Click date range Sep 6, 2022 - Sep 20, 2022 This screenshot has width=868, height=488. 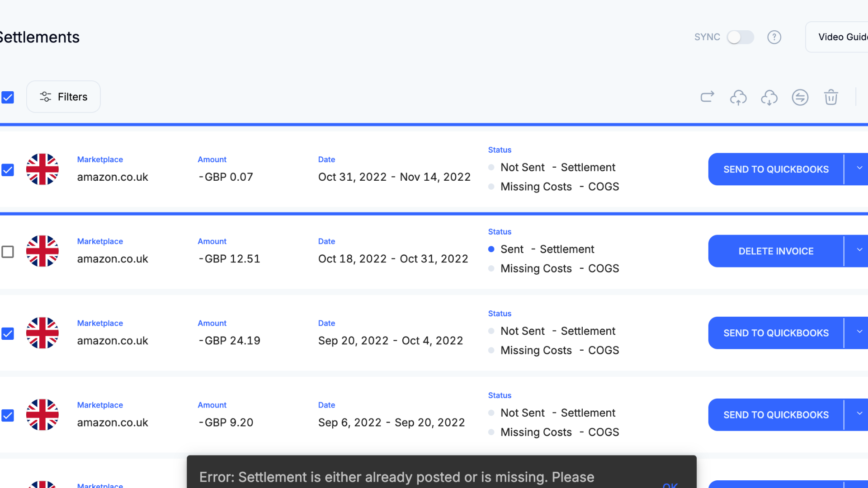click(392, 422)
